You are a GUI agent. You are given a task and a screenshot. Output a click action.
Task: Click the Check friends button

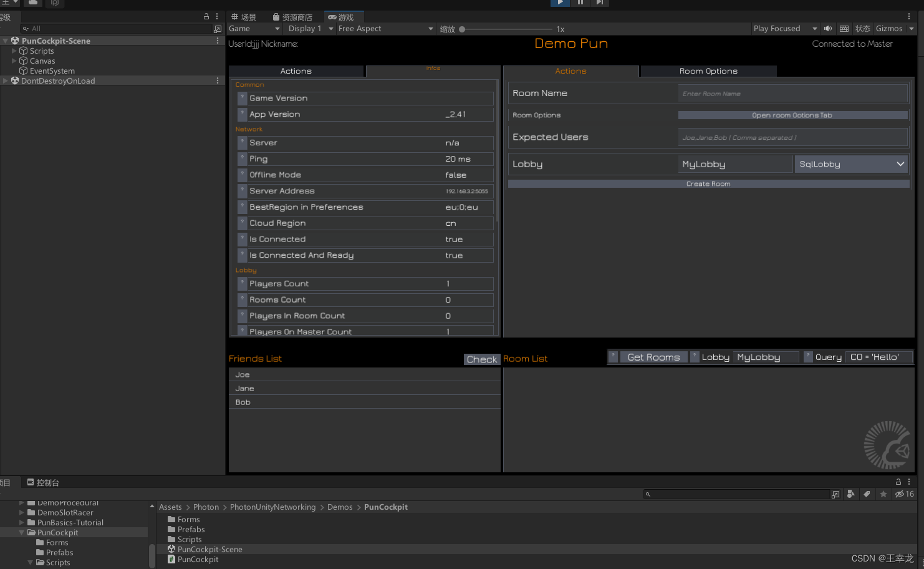point(482,359)
